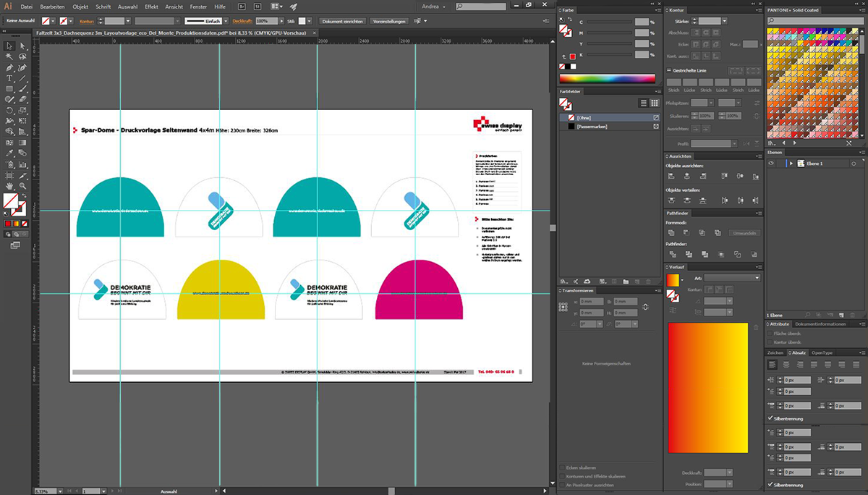Pick a color from the Farbe spectrum bar
868x495 pixels.
[607, 78]
